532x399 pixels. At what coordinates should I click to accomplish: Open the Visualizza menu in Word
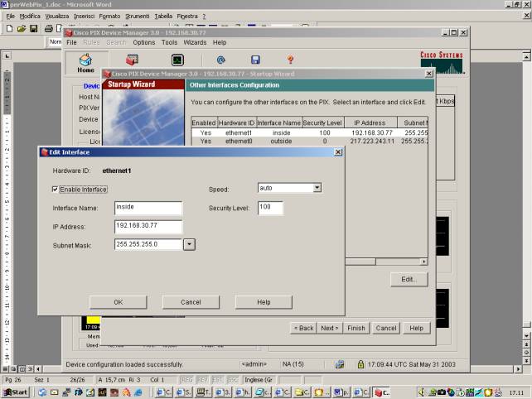(57, 16)
